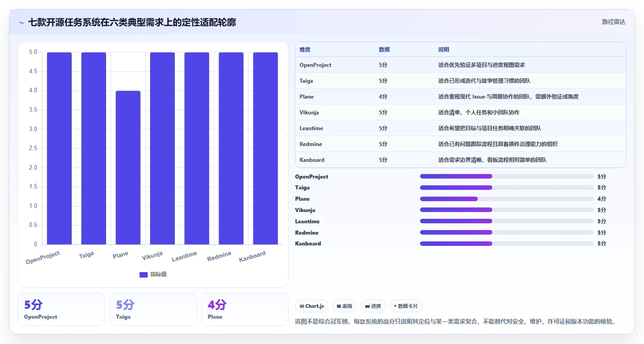Click the OpenProject progress bar
The height and width of the screenshot is (344, 644).
(x=507, y=176)
